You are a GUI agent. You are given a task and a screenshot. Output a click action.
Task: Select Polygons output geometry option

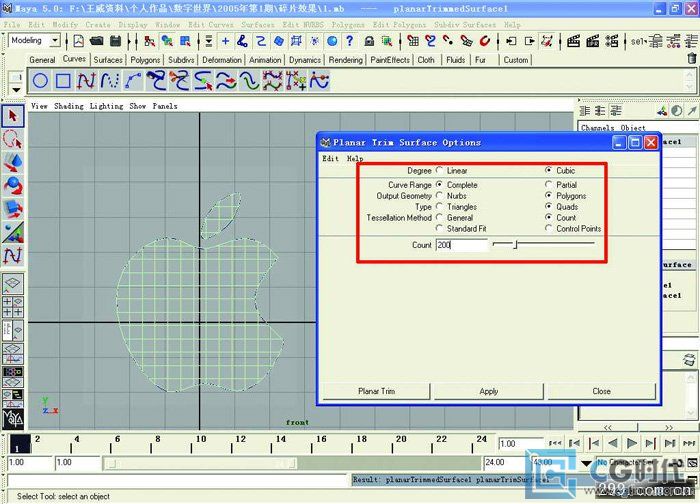click(x=549, y=196)
